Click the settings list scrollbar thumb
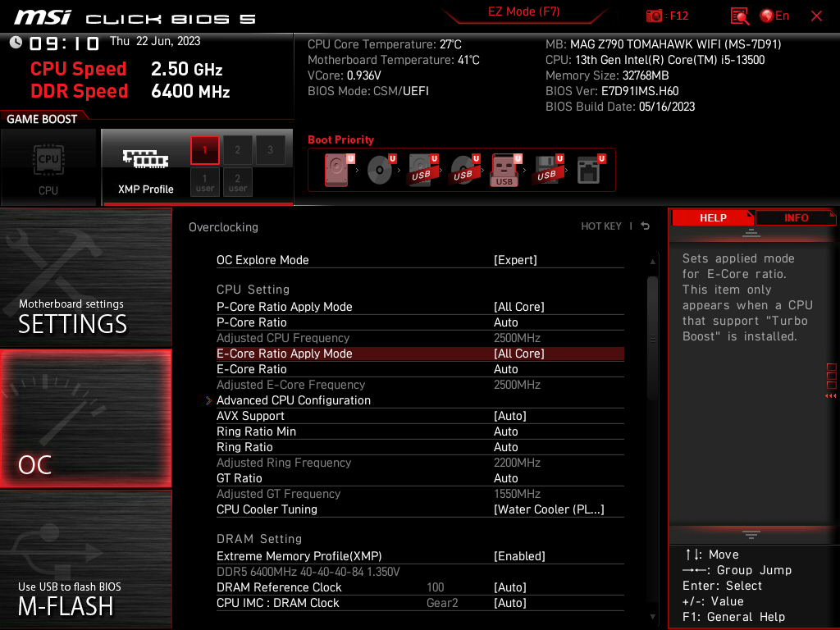The image size is (840, 630). pos(652,338)
